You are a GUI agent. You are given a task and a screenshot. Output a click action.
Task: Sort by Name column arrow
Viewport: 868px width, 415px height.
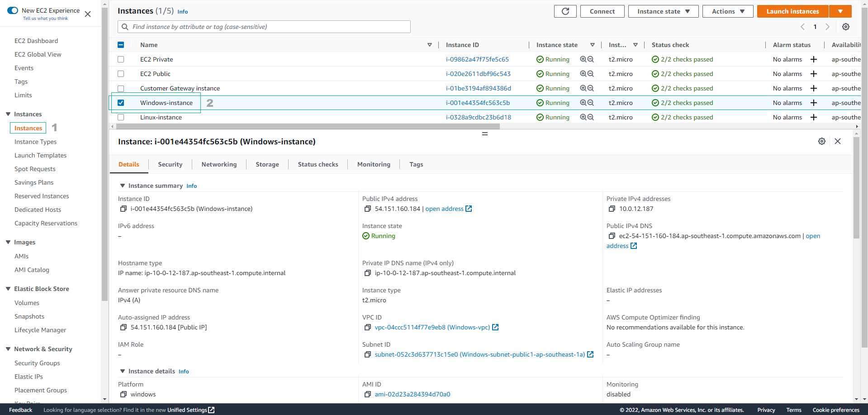[x=430, y=45]
